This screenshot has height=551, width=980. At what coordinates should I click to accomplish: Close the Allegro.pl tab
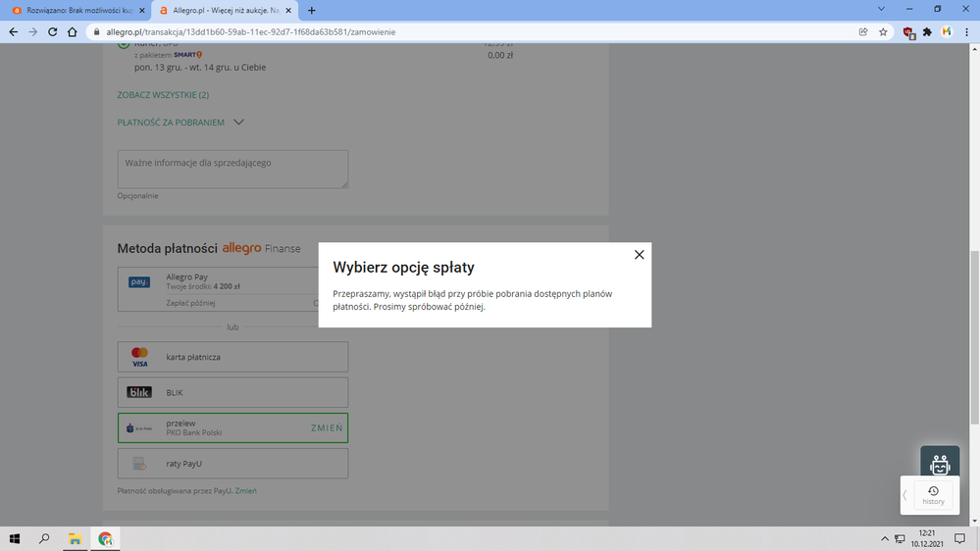pos(288,10)
